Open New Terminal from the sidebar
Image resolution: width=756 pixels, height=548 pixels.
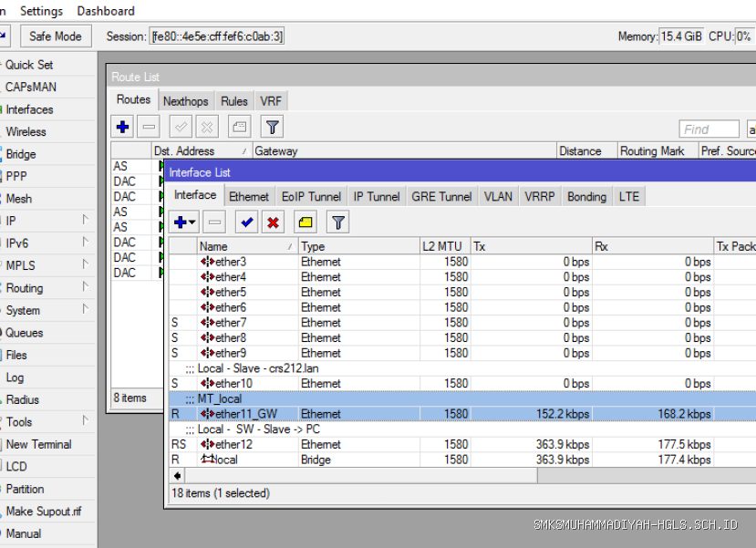click(48, 444)
